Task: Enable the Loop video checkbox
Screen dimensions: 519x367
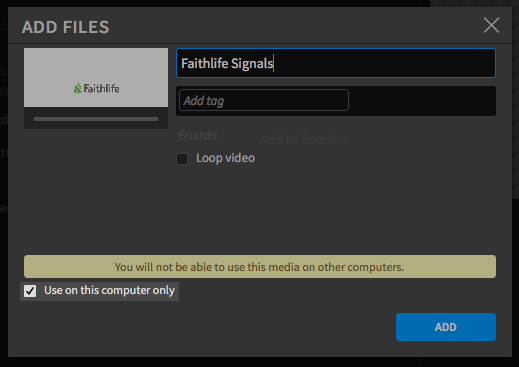Action: point(182,159)
